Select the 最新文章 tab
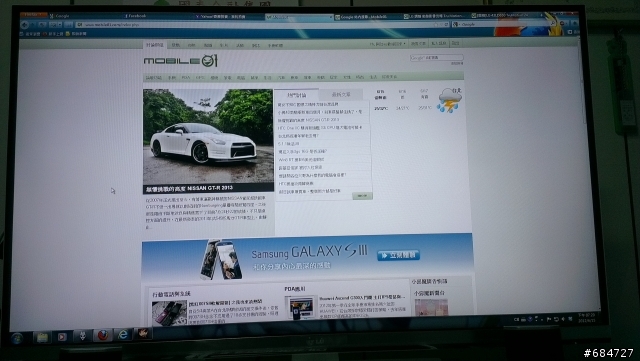The height and width of the screenshot is (361, 640). pos(341,95)
